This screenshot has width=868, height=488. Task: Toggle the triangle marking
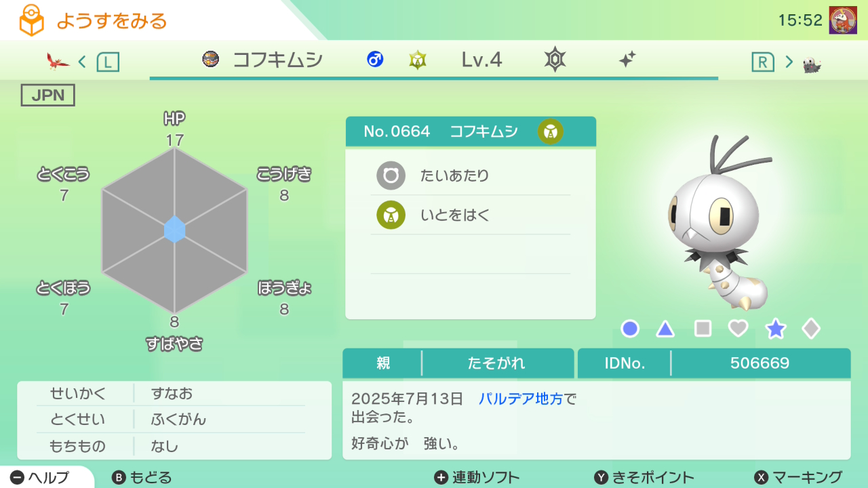click(665, 329)
